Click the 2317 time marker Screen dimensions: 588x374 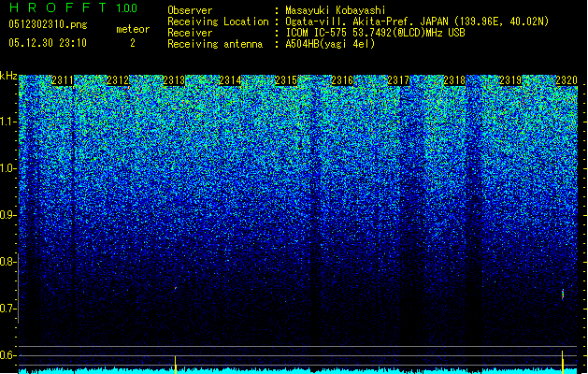[398, 80]
